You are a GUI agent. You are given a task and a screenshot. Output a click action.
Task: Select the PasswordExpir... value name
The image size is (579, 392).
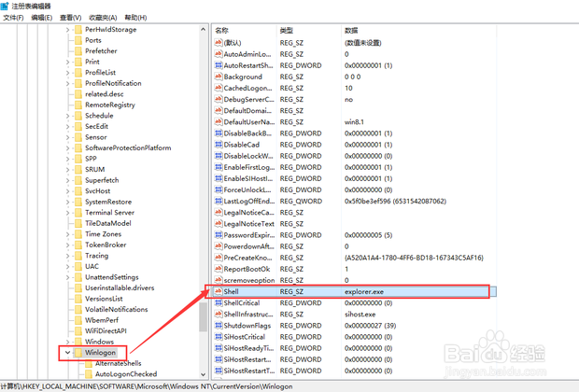[249, 235]
